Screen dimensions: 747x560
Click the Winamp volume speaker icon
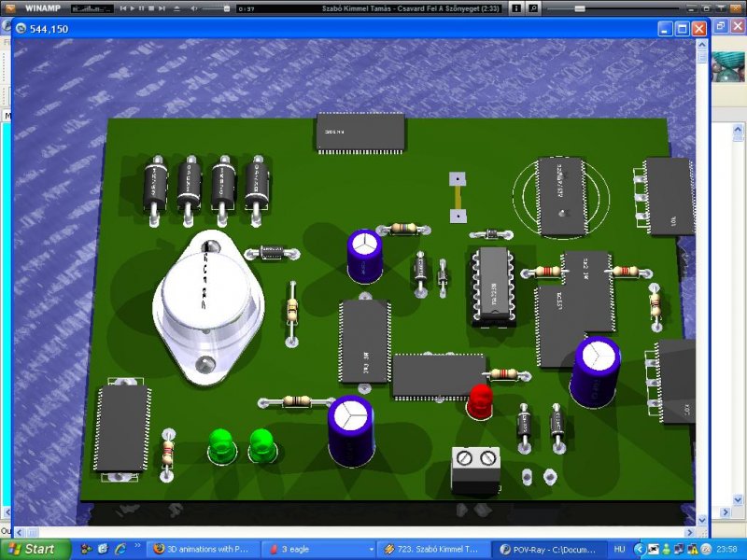[194, 8]
